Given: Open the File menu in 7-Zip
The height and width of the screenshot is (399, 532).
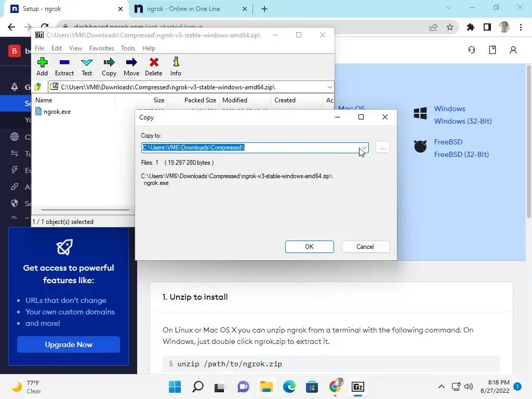Looking at the screenshot, I should 39,48.
